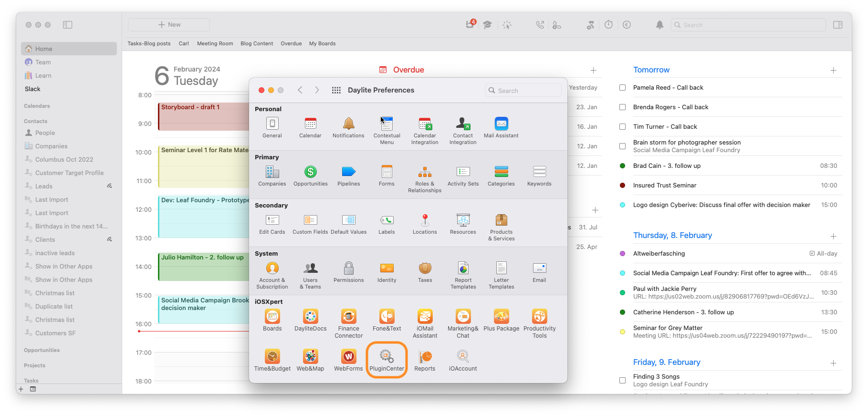Open the Reports plugin
Viewport: 868px width, 414px height.
(x=425, y=360)
